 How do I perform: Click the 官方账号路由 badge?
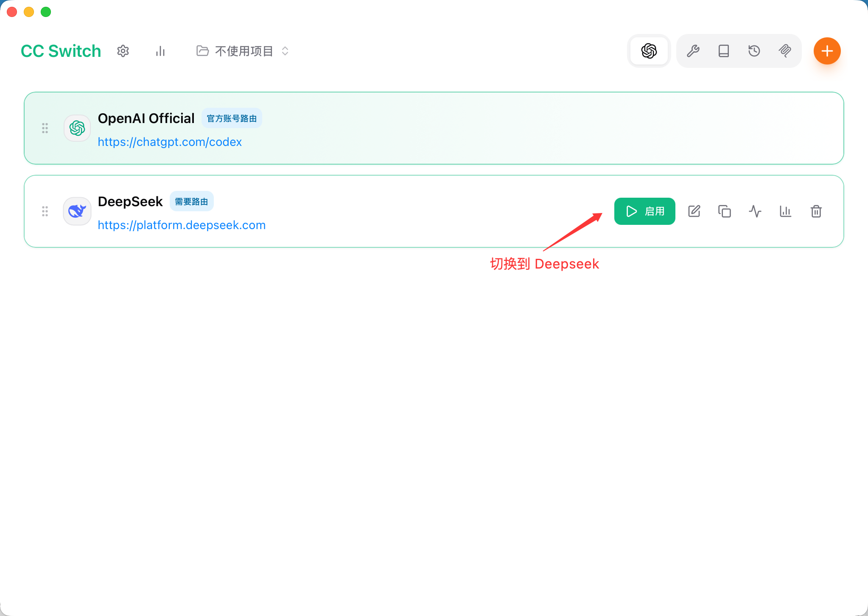[232, 118]
